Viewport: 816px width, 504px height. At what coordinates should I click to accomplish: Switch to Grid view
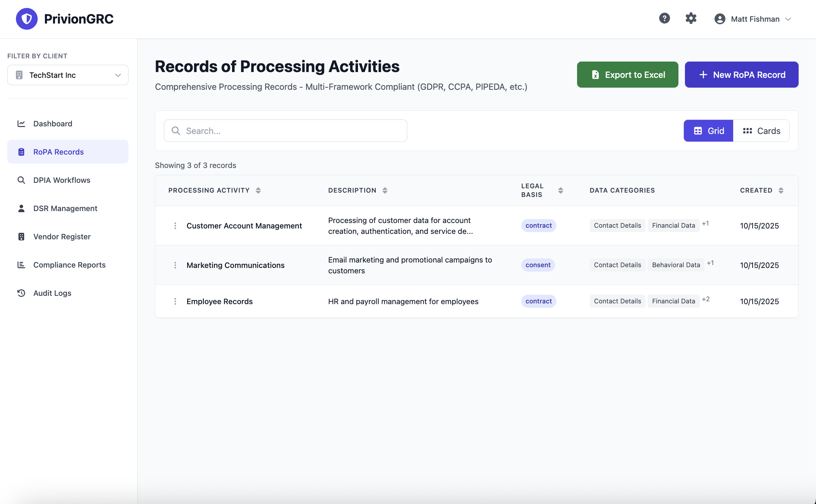click(x=708, y=131)
